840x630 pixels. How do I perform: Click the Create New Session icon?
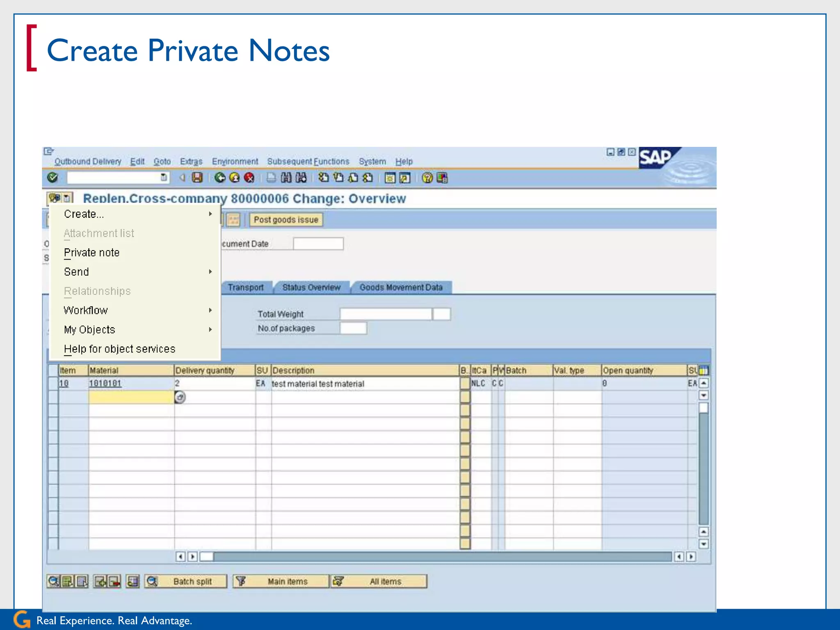(x=390, y=178)
